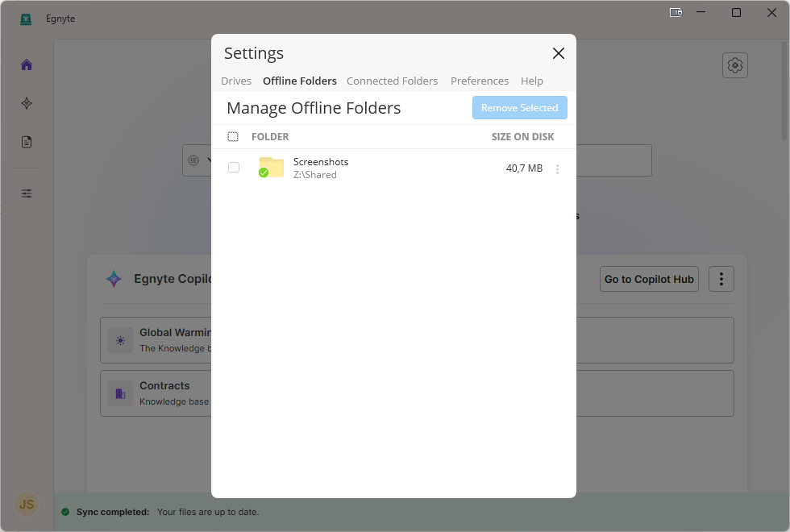Click the Contracts knowledge base icon

tap(119, 393)
